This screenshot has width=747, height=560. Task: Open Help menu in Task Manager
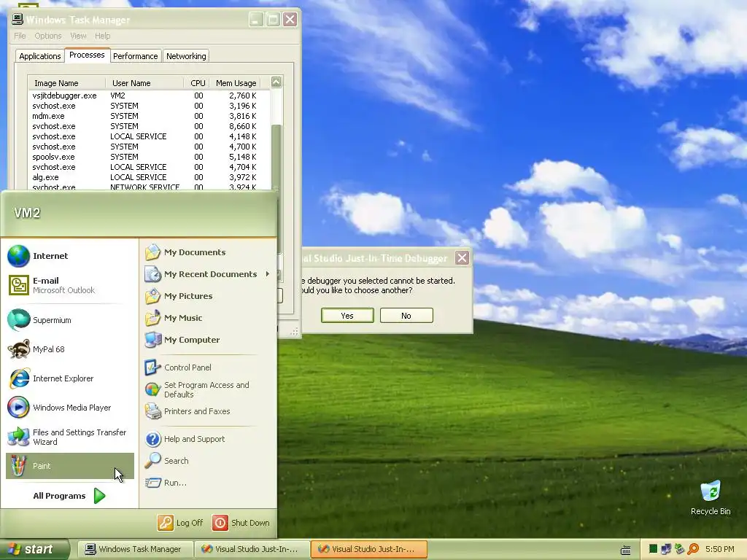tap(102, 36)
